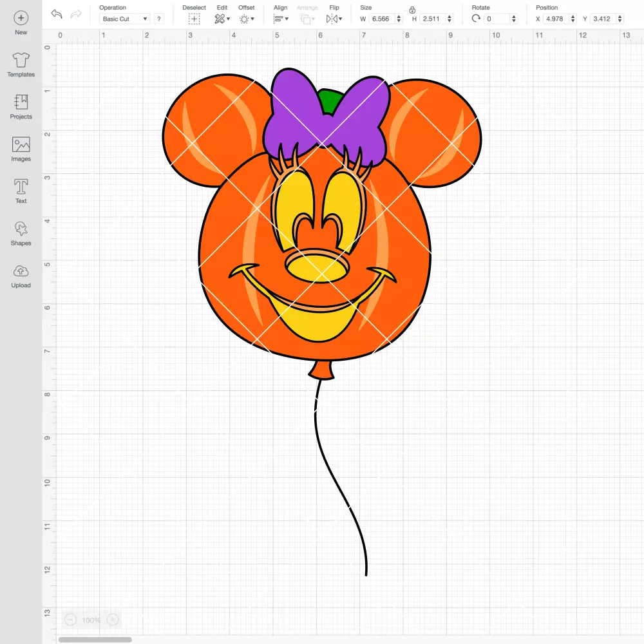
Task: Click the New project plus icon
Action: click(21, 17)
